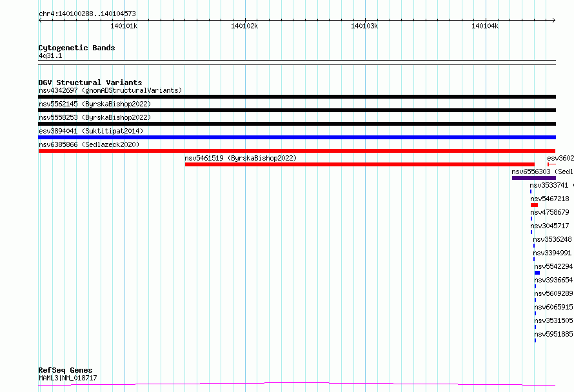Select the 4q31.1 band label
This screenshot has height=392, width=574.
point(50,55)
